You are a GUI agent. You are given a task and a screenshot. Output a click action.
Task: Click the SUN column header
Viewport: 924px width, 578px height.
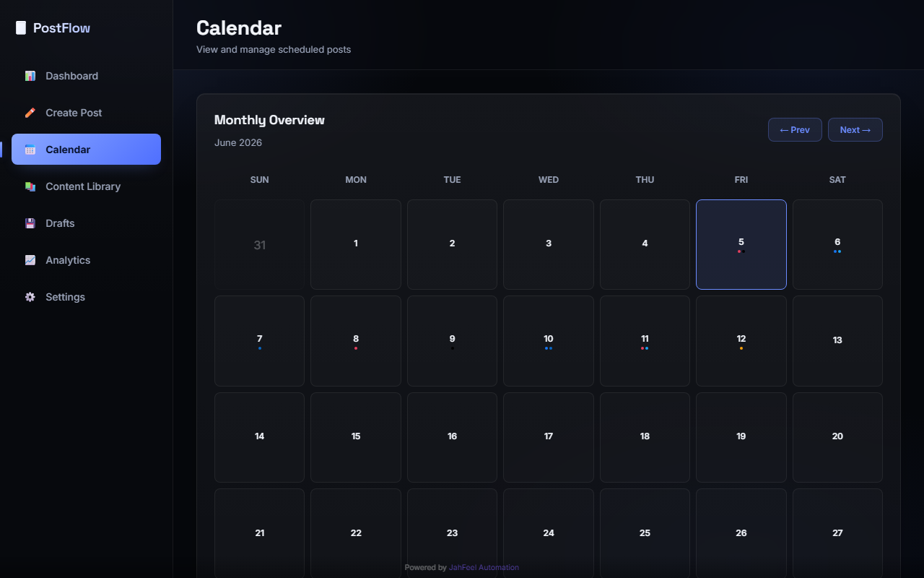[259, 180]
